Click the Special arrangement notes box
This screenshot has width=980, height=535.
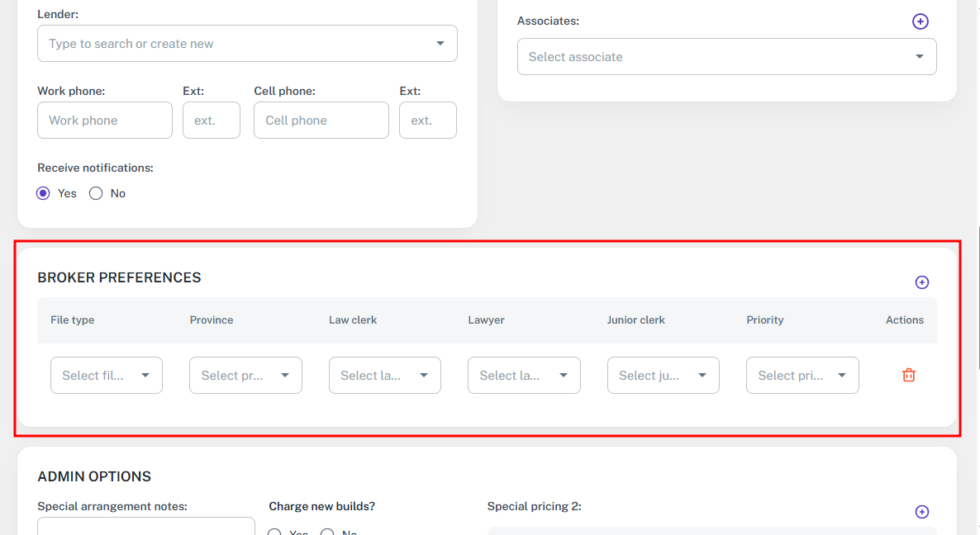(x=146, y=526)
